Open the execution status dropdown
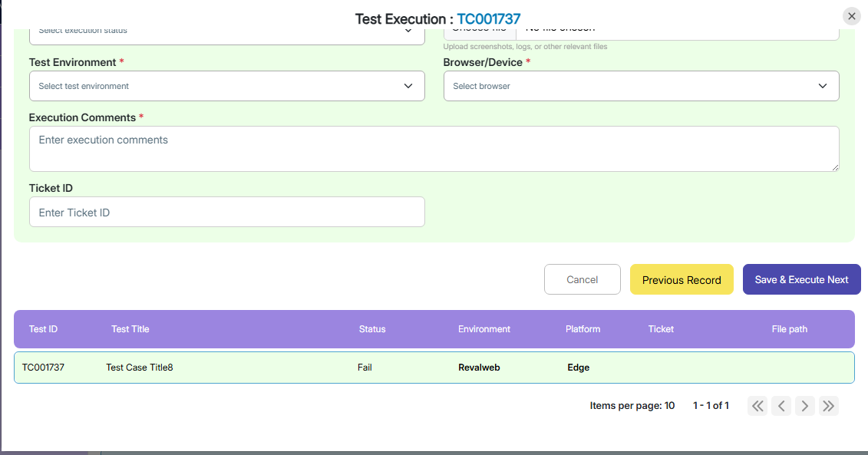The image size is (868, 455). click(x=226, y=32)
